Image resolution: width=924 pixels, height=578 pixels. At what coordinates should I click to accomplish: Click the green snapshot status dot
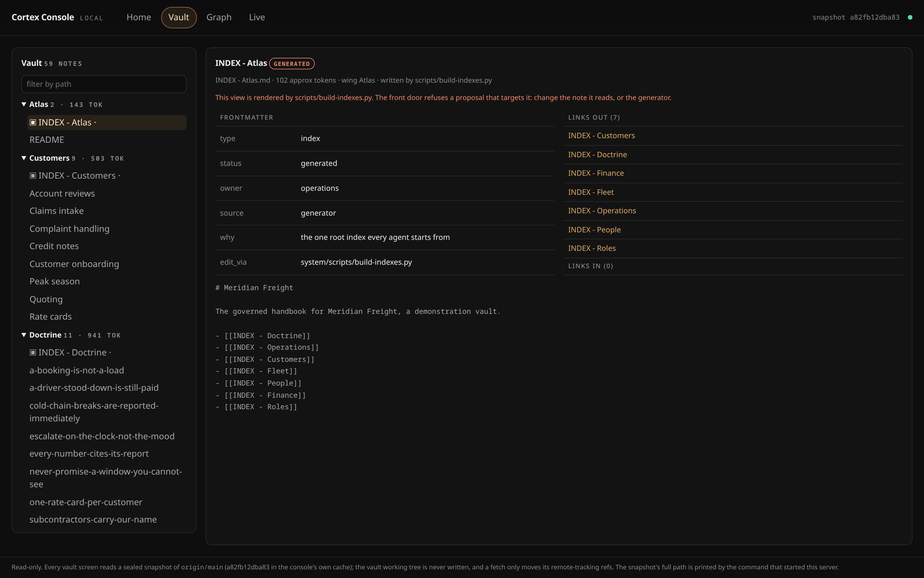click(x=910, y=18)
